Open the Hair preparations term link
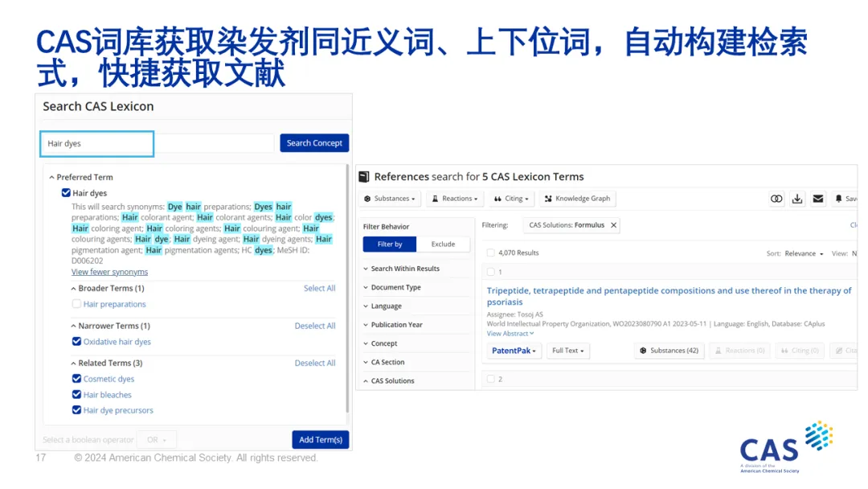868x489 pixels. (115, 304)
